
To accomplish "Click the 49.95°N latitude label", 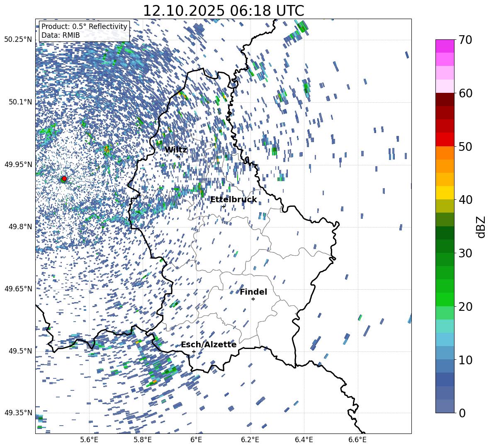I will pos(18,164).
